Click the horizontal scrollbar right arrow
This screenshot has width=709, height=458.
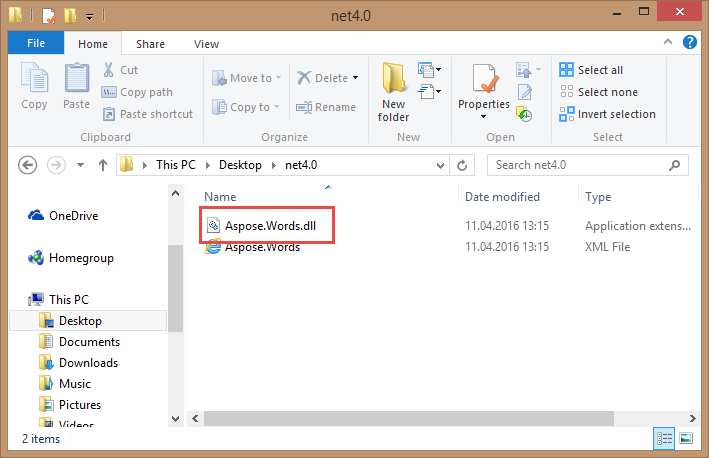coord(692,419)
